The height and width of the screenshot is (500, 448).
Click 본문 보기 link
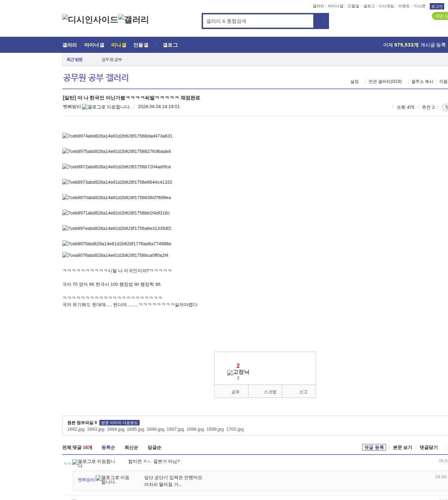click(x=402, y=448)
